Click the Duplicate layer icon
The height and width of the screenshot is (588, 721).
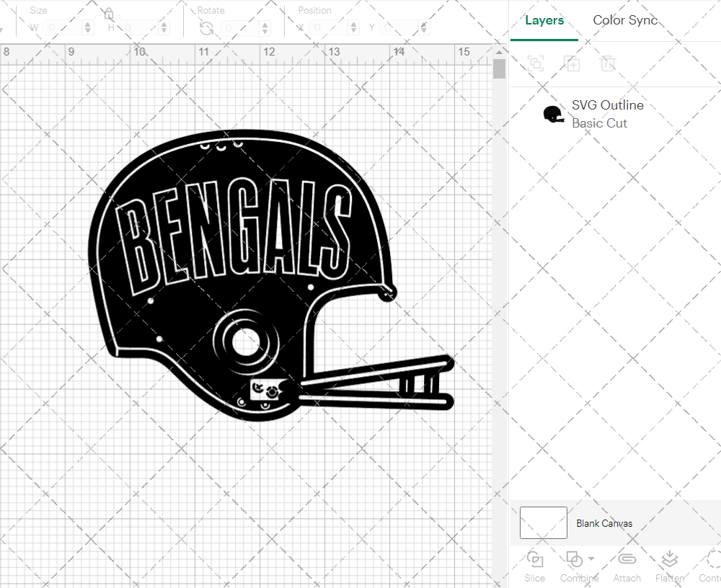[572, 63]
